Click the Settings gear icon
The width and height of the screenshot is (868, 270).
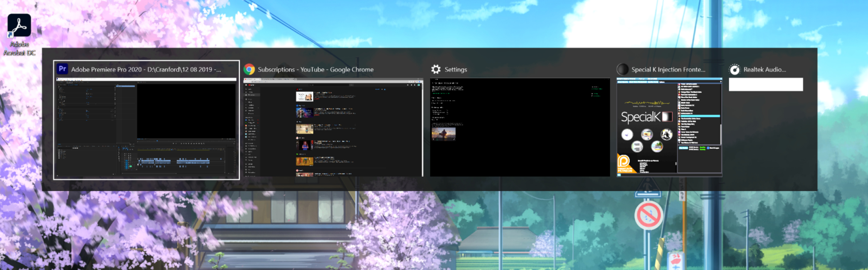[436, 69]
